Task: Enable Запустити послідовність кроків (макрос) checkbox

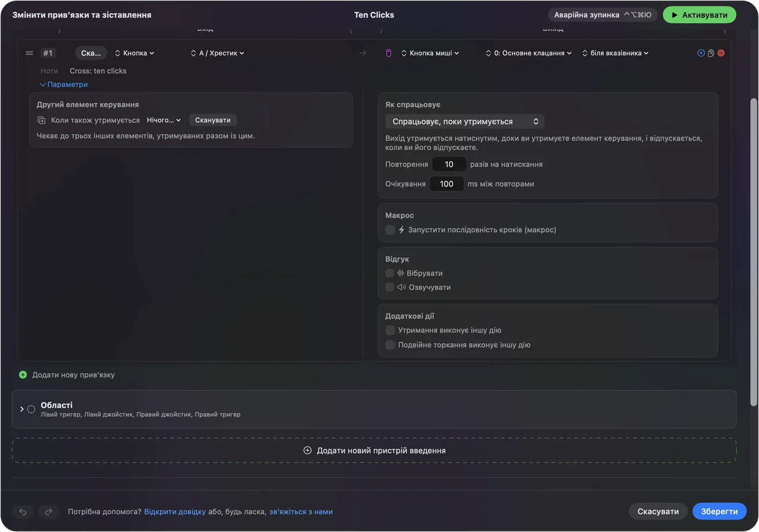Action: tap(390, 230)
